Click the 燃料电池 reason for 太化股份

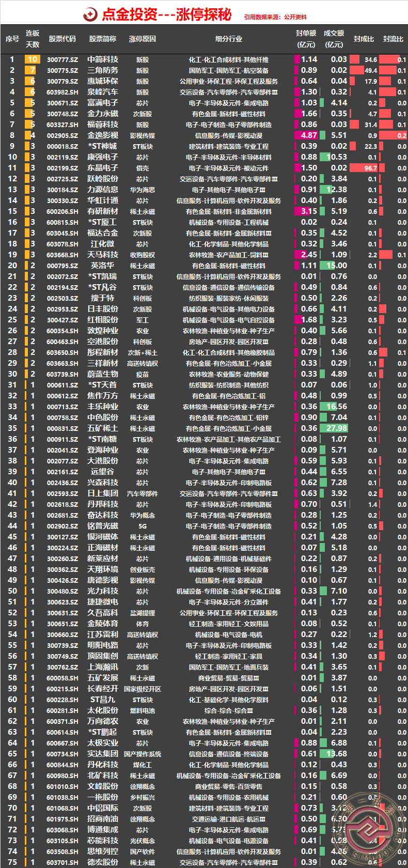pos(143,711)
